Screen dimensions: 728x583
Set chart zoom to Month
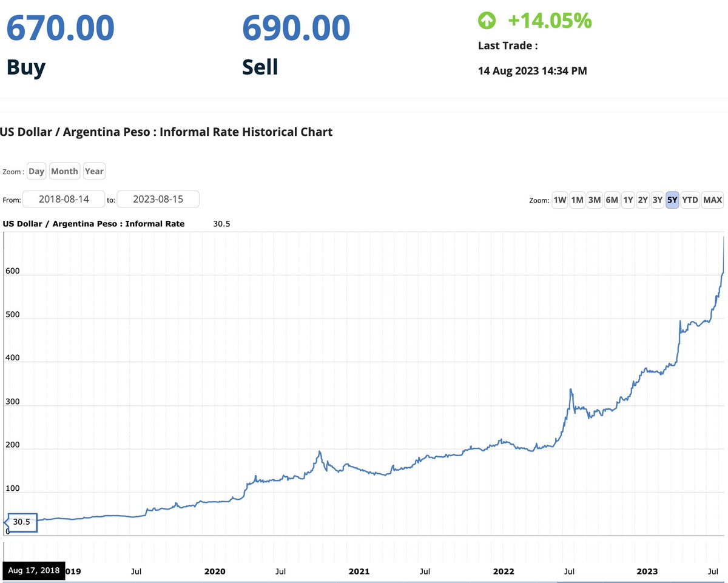pyautogui.click(x=64, y=171)
